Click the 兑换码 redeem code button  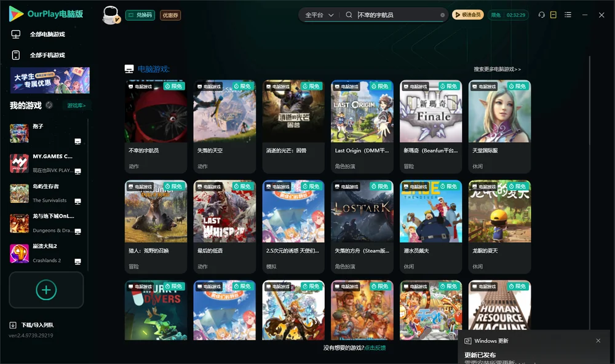tap(140, 15)
